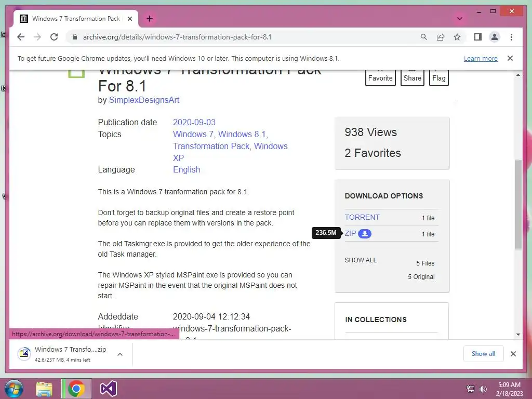The height and width of the screenshot is (399, 532).
Task: Close the downloads bar
Action: coord(513,354)
